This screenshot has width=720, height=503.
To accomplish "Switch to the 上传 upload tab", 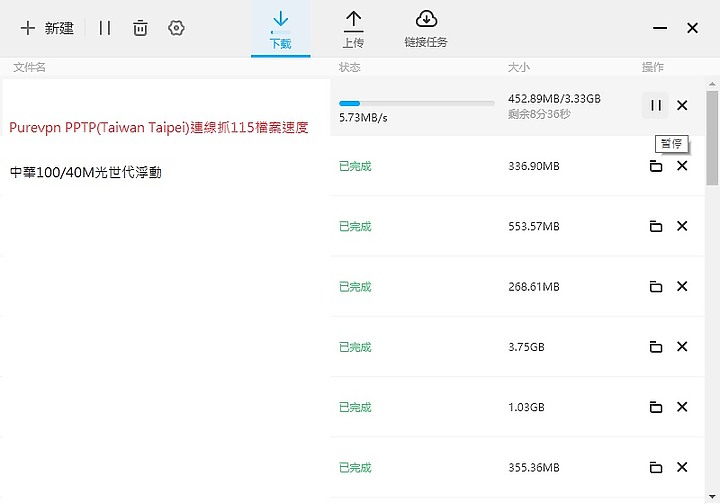I will point(353,30).
